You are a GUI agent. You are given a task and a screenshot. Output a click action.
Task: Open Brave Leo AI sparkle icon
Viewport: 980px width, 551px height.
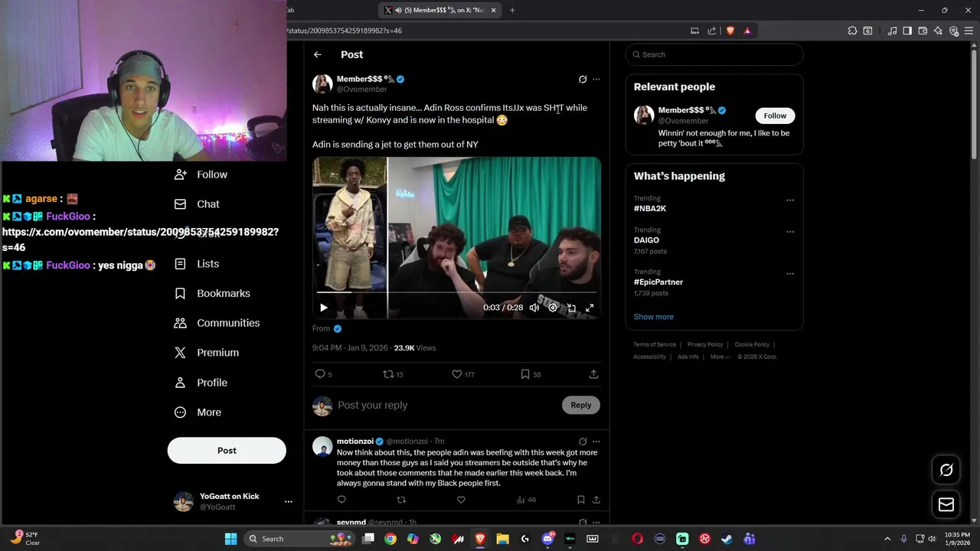(x=939, y=31)
